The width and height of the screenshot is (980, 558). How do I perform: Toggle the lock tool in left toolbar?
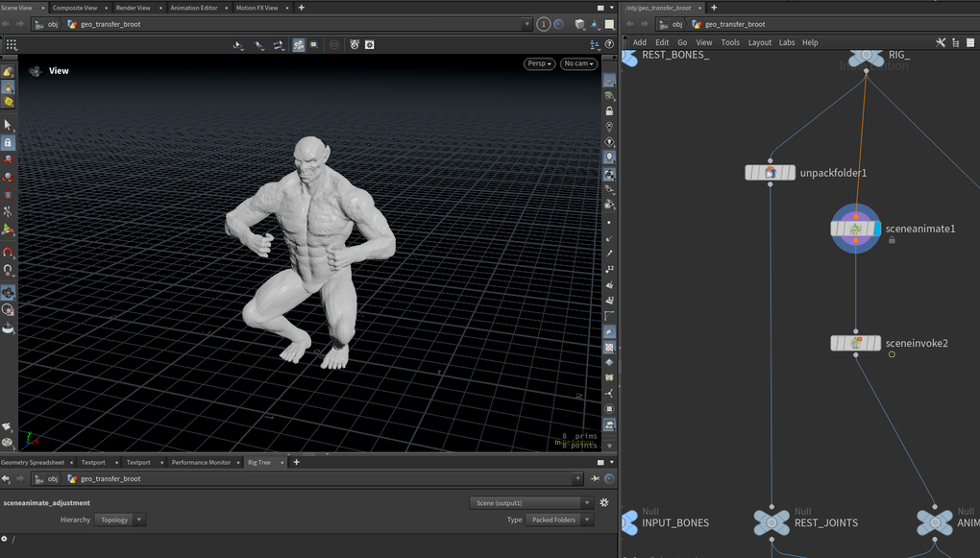coord(8,142)
